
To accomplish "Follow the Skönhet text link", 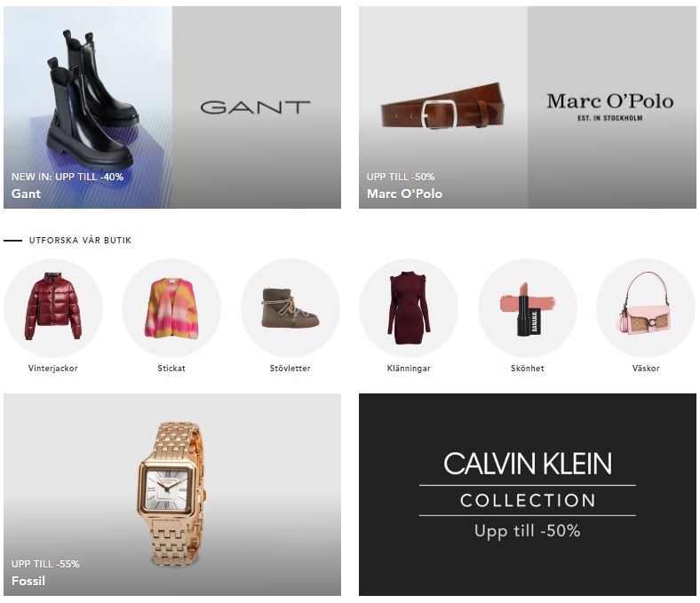I will click(x=528, y=369).
